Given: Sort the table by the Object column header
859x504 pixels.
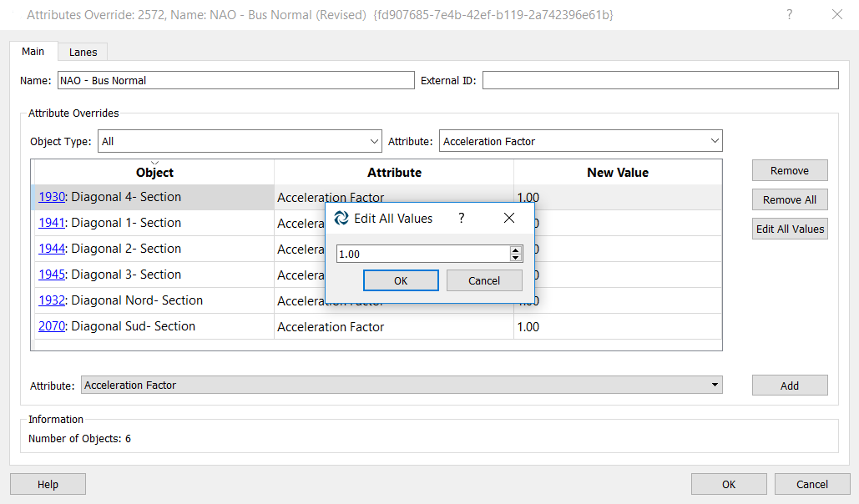Looking at the screenshot, I should (x=153, y=172).
